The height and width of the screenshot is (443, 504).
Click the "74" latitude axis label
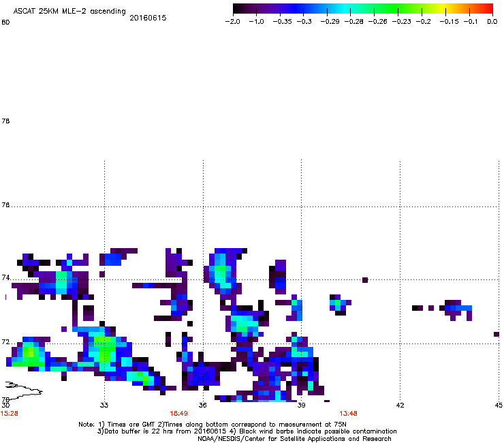(x=5, y=277)
